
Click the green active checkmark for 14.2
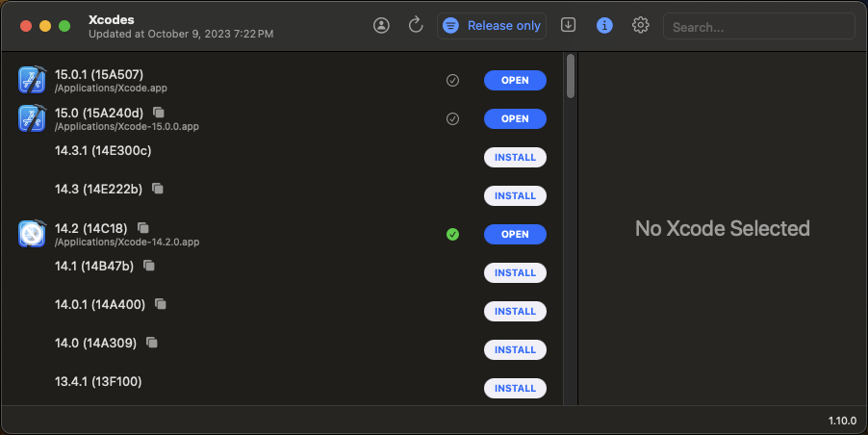click(x=452, y=235)
